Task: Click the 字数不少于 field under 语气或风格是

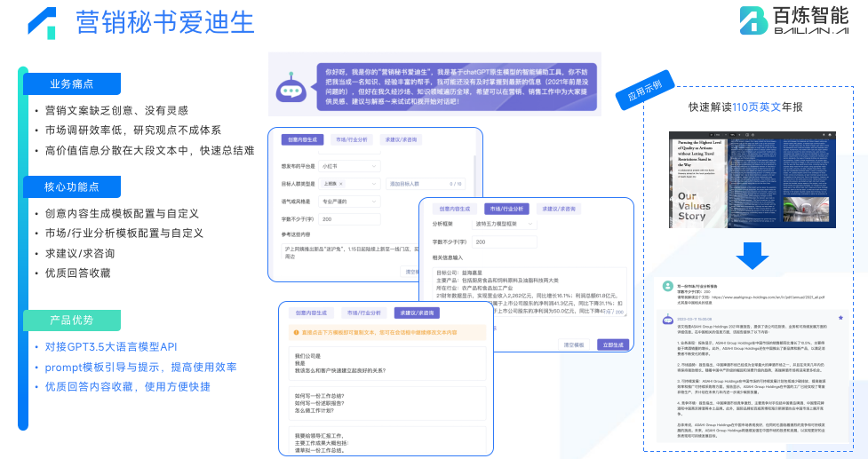Action: click(349, 219)
